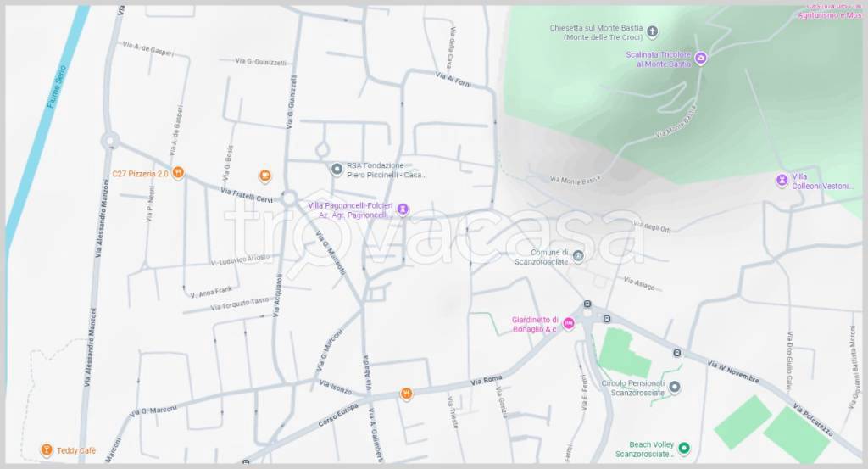Click the Via Roma street label

click(487, 380)
